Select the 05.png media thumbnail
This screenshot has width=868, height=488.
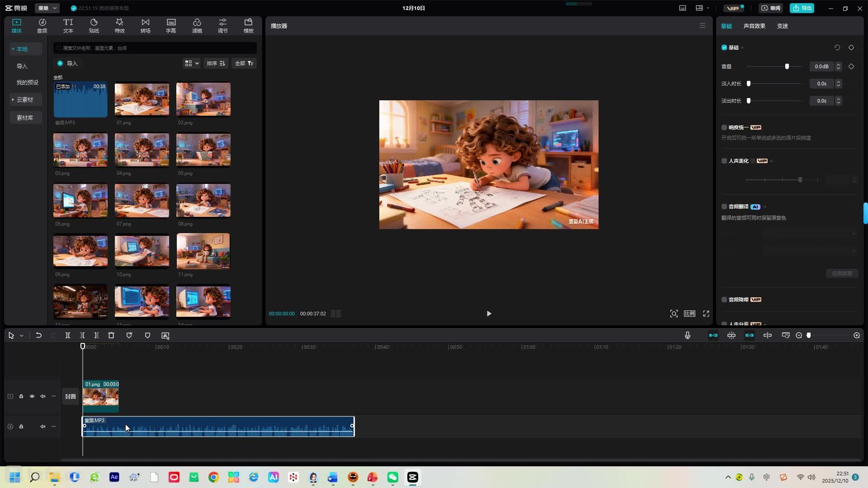[203, 150]
